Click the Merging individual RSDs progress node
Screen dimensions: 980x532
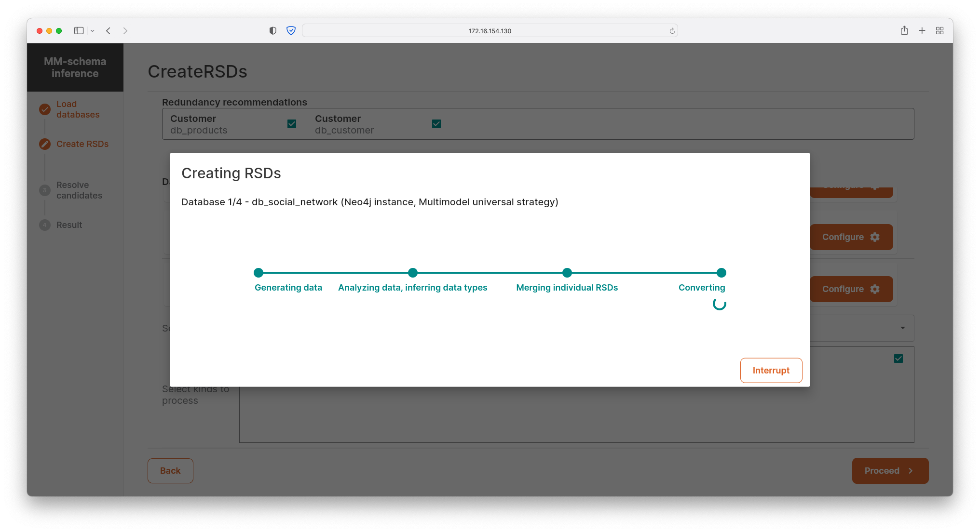point(566,273)
